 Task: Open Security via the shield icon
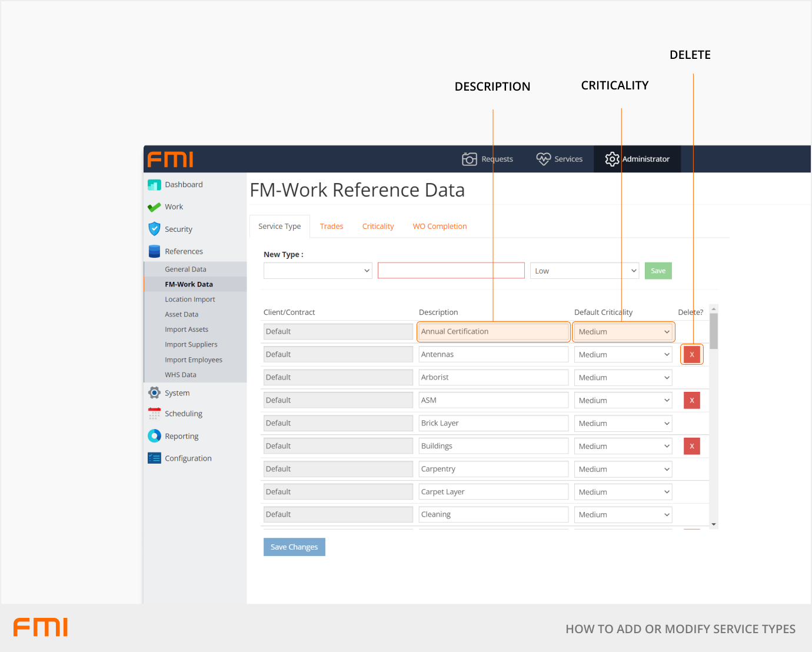pos(154,229)
